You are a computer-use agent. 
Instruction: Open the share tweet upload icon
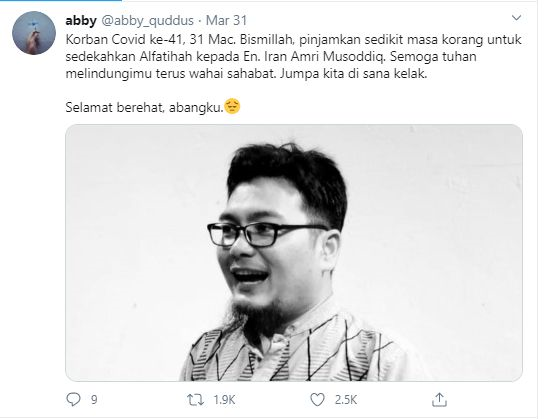pos(439,399)
